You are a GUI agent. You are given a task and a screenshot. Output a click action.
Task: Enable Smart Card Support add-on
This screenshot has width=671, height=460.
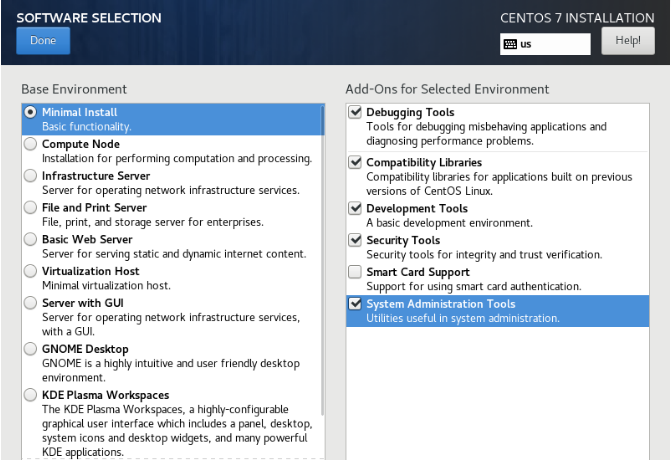click(355, 272)
